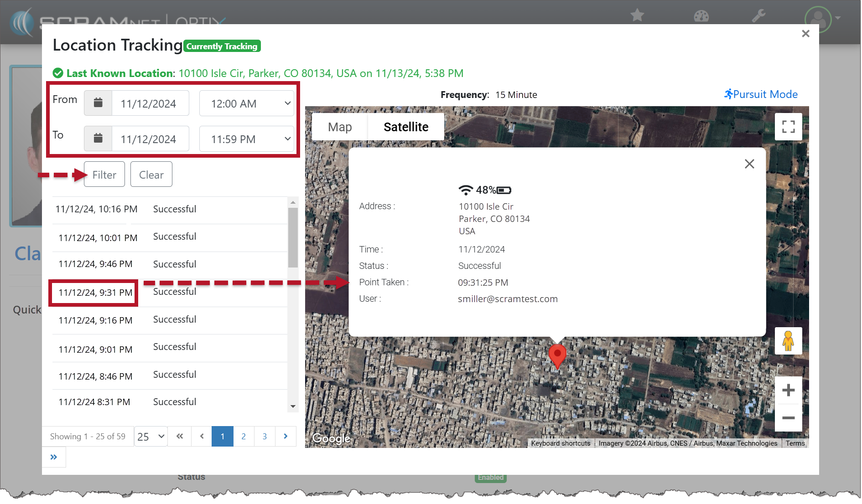Expand the To time dropdown

point(247,139)
